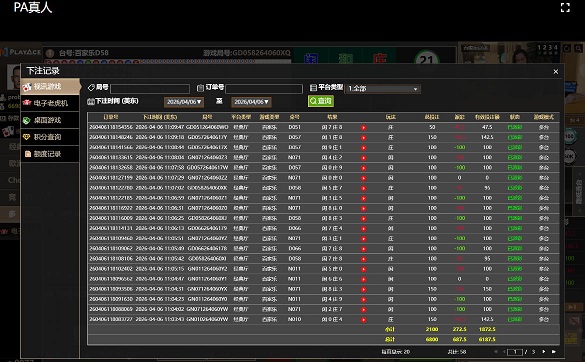
Task: Play video replay for order ending 140246
Action: (363, 138)
